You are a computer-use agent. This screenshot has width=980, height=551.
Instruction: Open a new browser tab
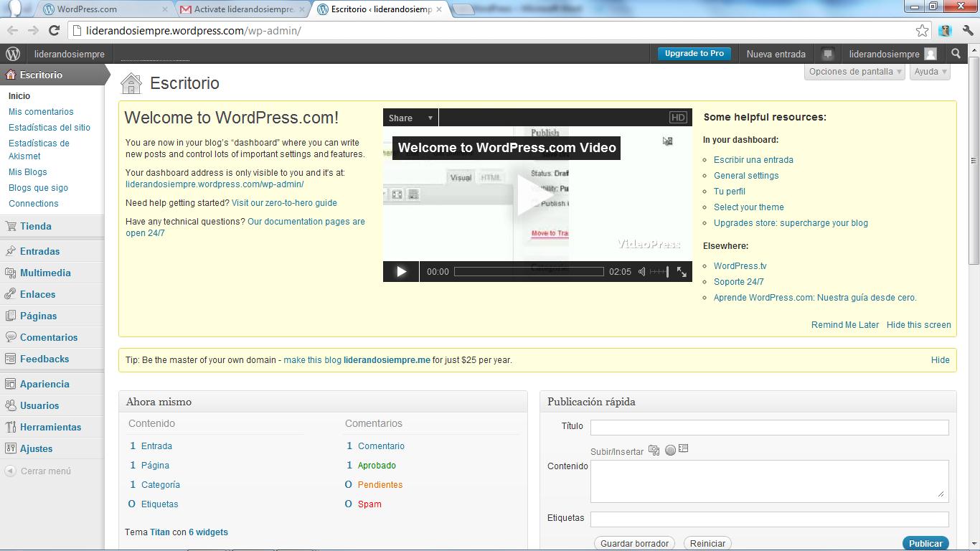[463, 9]
